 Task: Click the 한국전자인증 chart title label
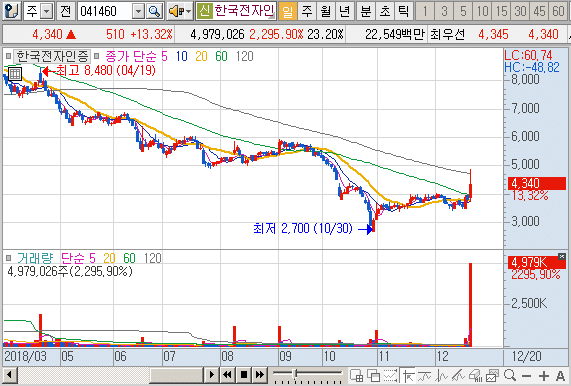coord(52,56)
